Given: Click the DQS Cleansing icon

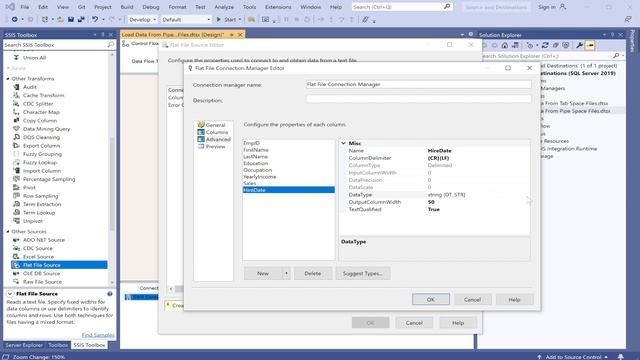Looking at the screenshot, I should tap(16, 137).
